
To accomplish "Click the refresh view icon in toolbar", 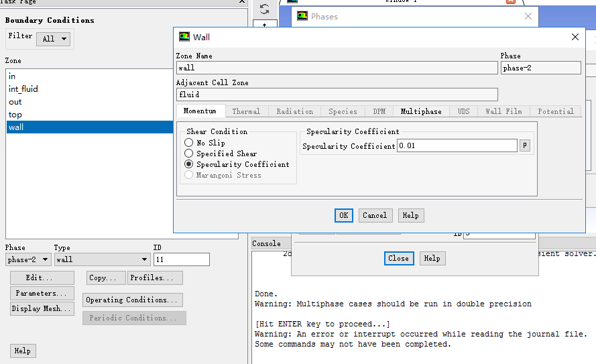I will (264, 9).
